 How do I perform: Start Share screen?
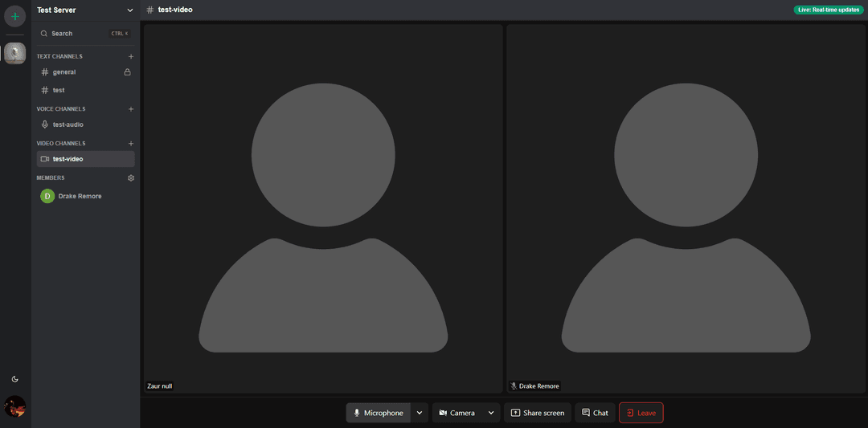[538, 413]
